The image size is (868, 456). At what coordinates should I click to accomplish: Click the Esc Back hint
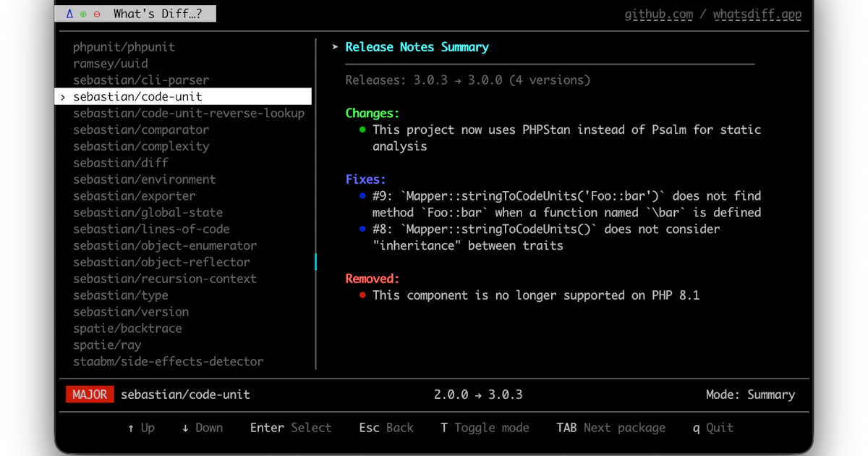386,428
